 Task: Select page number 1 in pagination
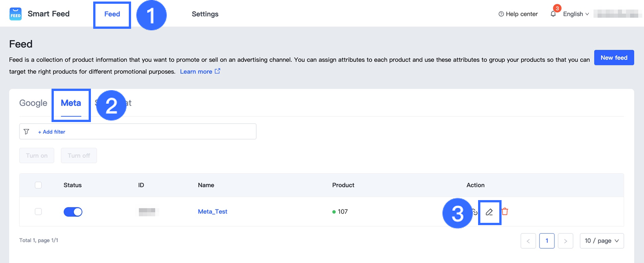[547, 241]
